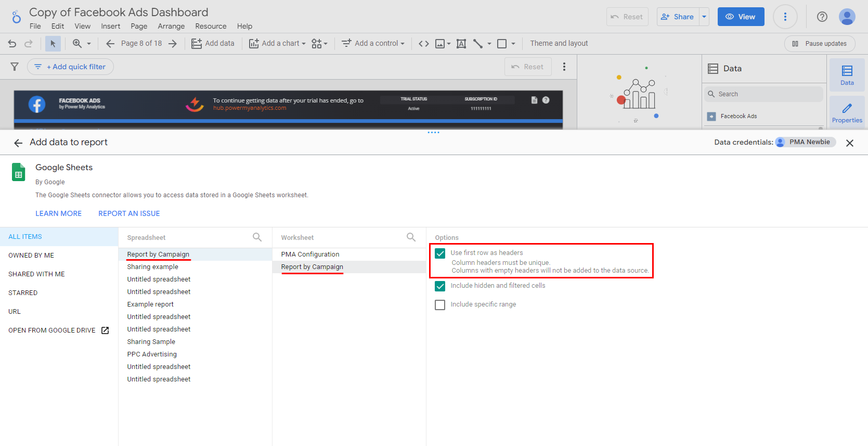Go back from Add data to report
Image resolution: width=868 pixels, height=446 pixels.
click(x=18, y=143)
